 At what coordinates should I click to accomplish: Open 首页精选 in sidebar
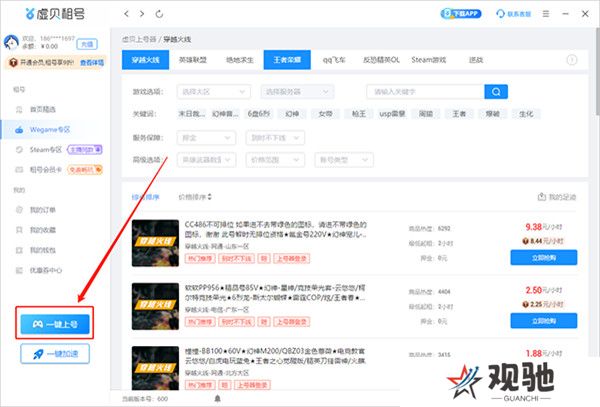pos(42,109)
